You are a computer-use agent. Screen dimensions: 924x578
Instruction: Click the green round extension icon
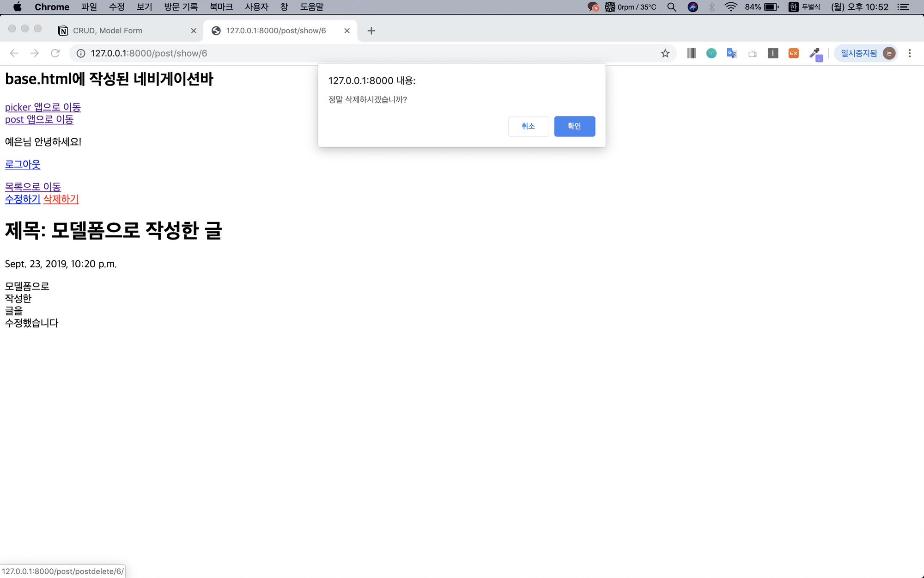(x=711, y=54)
